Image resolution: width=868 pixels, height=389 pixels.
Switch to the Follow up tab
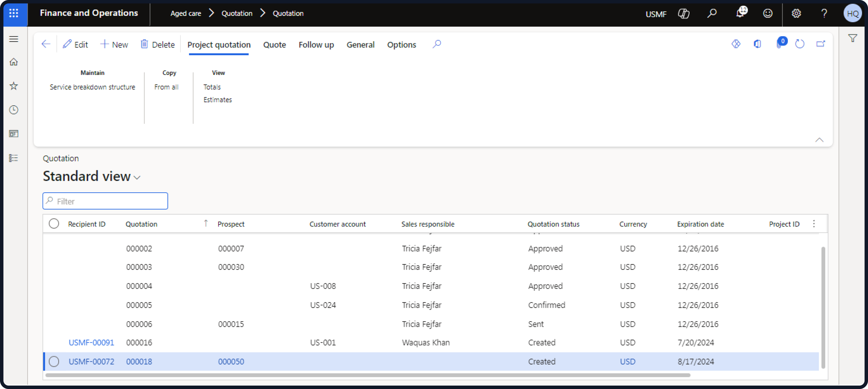pos(316,45)
